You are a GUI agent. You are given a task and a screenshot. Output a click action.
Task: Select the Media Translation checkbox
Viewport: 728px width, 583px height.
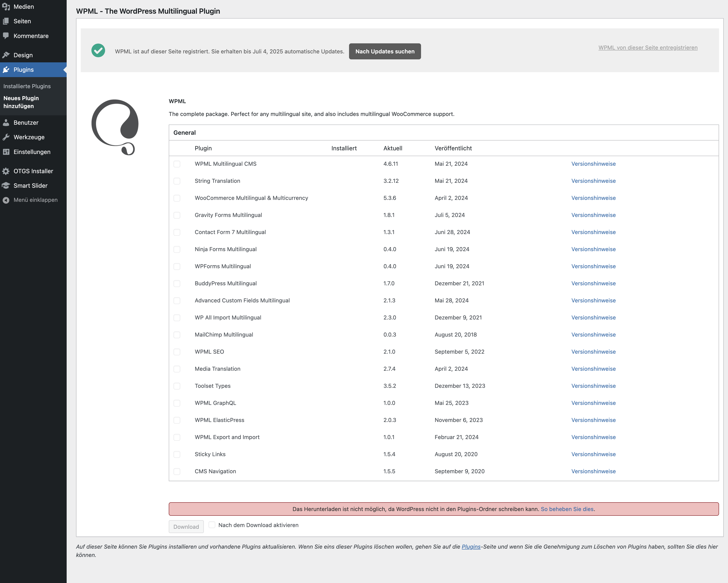coord(177,369)
